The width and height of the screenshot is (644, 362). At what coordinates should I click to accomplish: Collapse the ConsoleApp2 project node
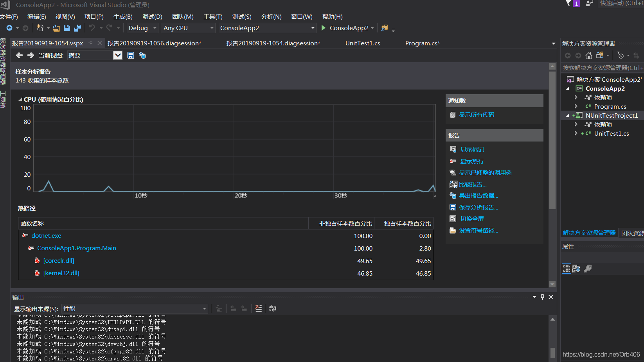pos(567,89)
